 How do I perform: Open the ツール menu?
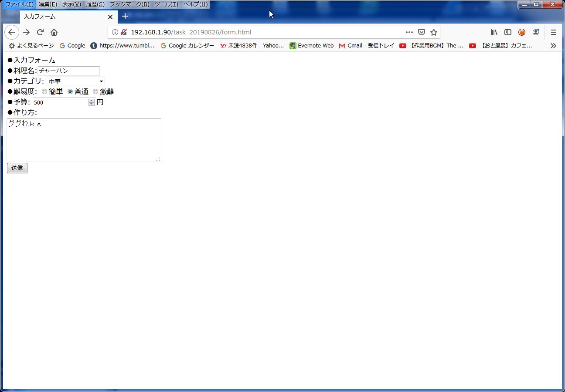(166, 4)
